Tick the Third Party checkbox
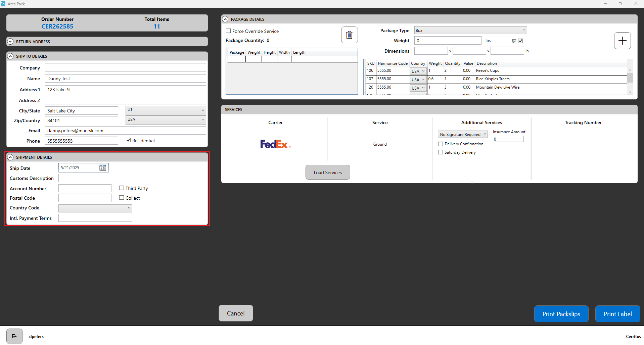 point(122,188)
